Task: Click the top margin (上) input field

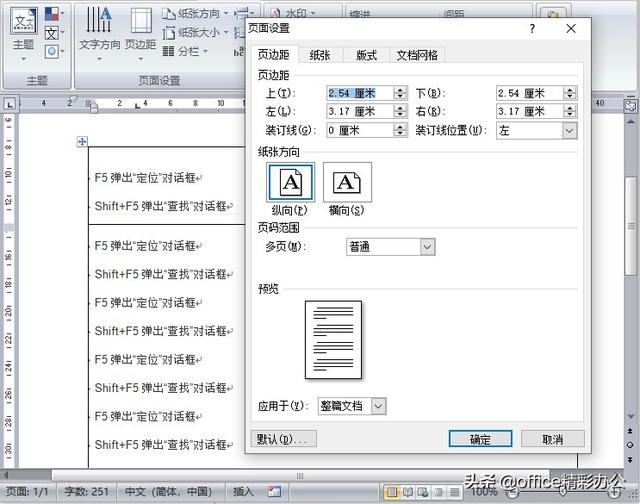Action: click(x=360, y=93)
